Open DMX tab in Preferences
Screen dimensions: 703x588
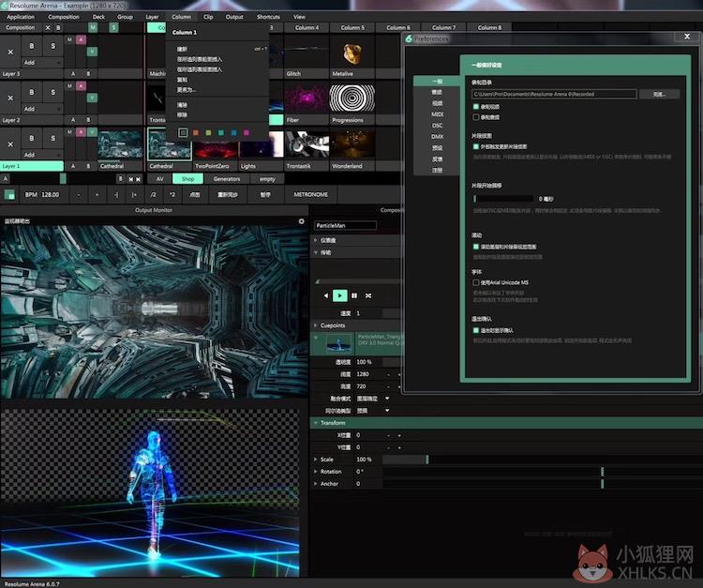tap(437, 137)
